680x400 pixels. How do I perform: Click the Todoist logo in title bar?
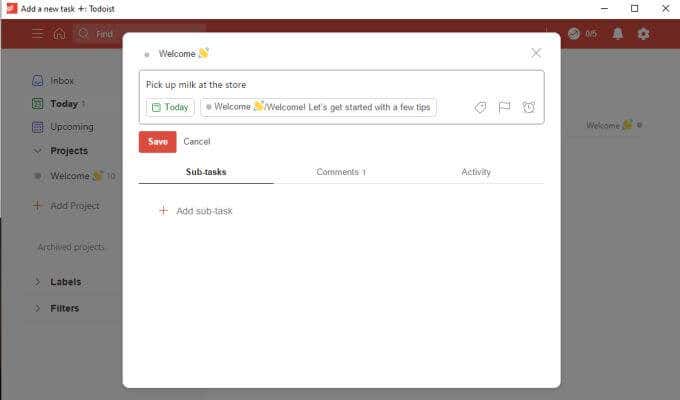tap(12, 8)
